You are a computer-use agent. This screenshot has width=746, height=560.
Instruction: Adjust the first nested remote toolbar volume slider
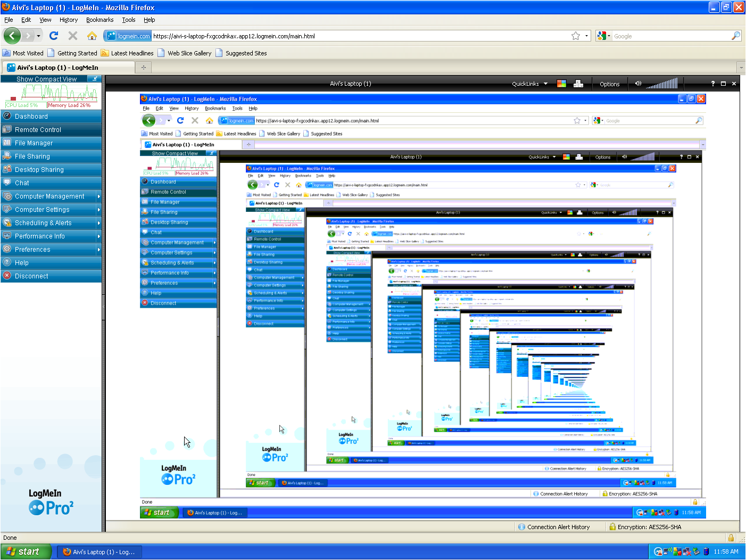coord(643,157)
